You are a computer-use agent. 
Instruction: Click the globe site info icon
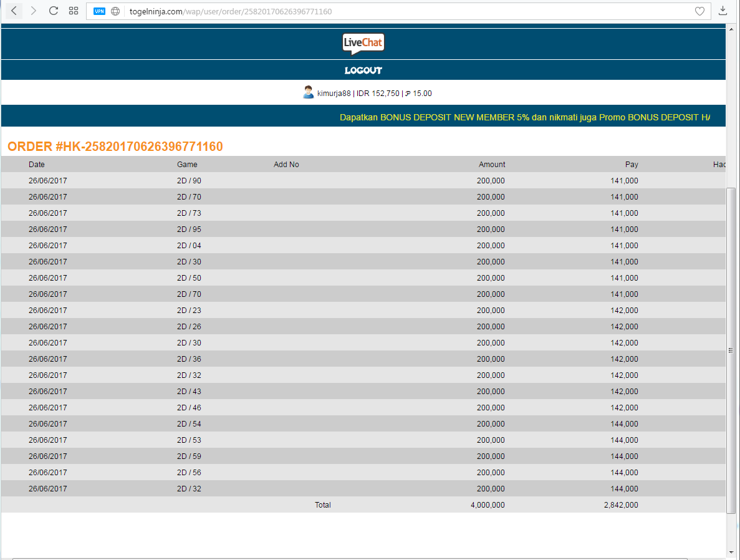[115, 11]
